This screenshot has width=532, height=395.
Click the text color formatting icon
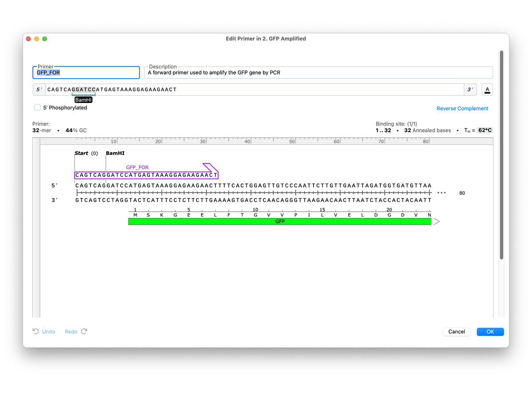tap(487, 90)
